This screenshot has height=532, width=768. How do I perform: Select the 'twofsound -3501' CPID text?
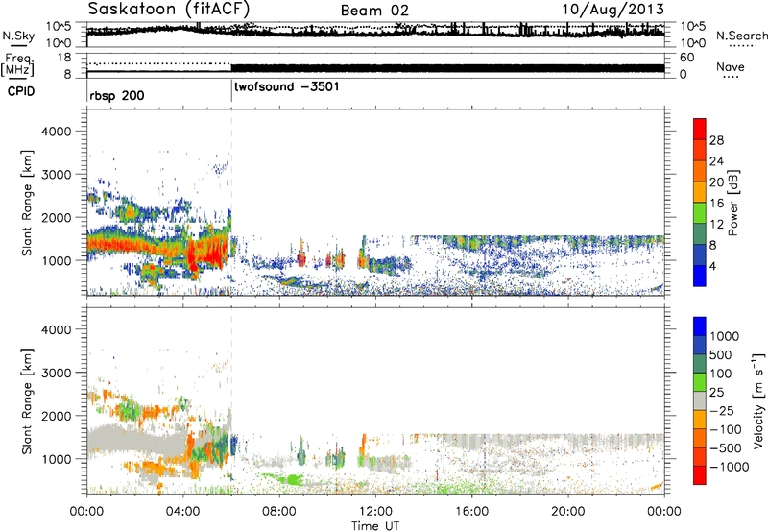tap(286, 87)
